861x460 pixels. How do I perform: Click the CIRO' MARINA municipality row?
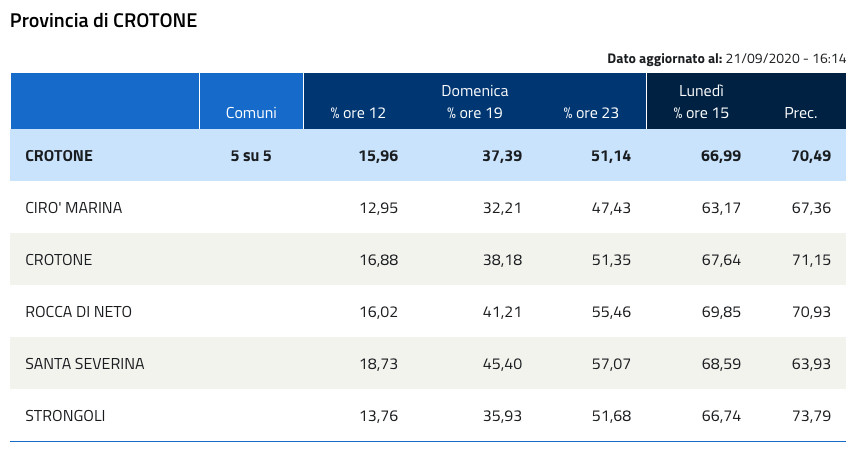tap(73, 208)
